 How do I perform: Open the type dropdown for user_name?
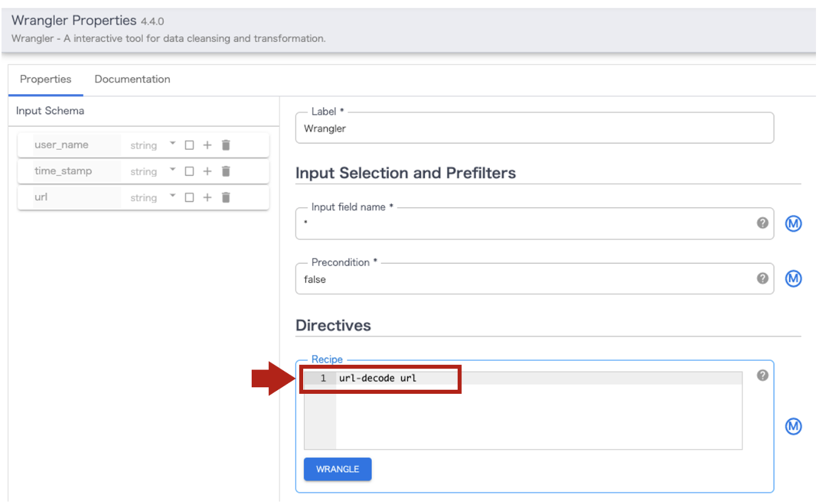pos(172,145)
